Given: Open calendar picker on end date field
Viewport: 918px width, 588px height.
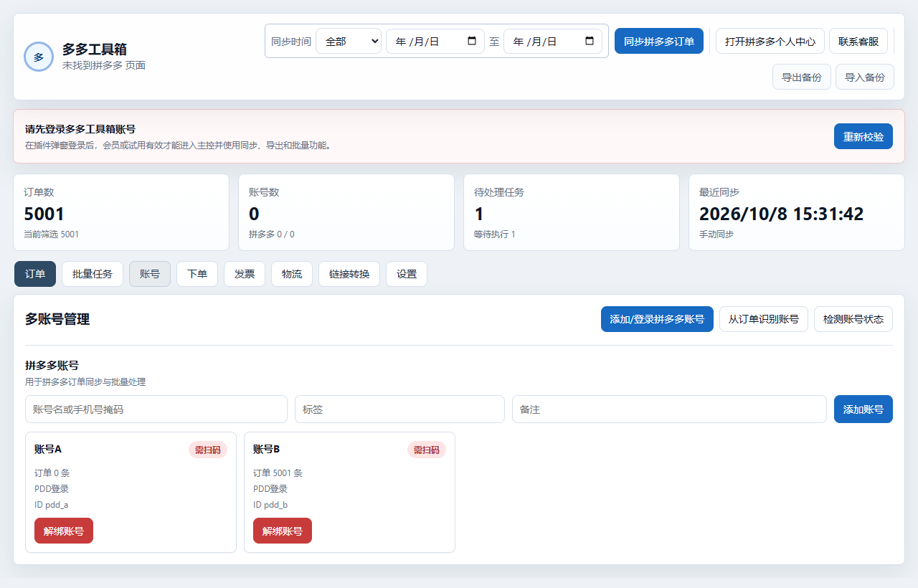Looking at the screenshot, I should 590,41.
